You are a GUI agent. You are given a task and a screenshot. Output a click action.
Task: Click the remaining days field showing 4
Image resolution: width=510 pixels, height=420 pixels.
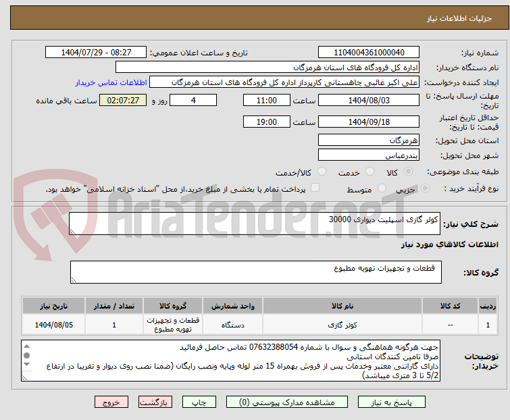[x=193, y=100]
